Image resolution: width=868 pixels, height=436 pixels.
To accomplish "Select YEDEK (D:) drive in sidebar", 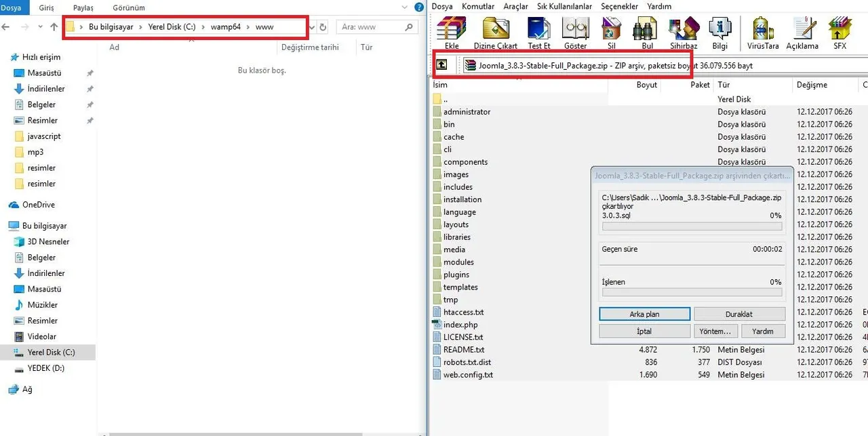I will 45,368.
